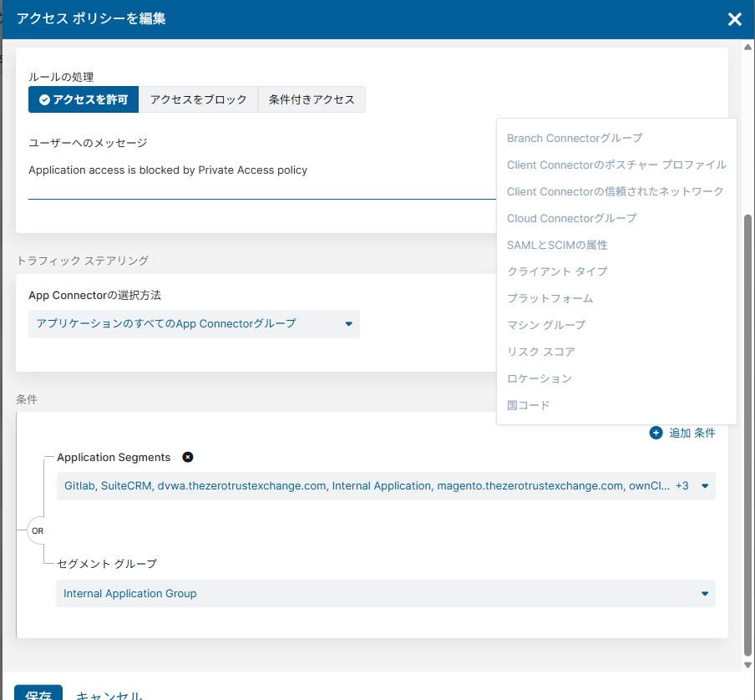Select 条件付きアクセス rule action
Image resolution: width=755 pixels, height=700 pixels.
click(312, 99)
